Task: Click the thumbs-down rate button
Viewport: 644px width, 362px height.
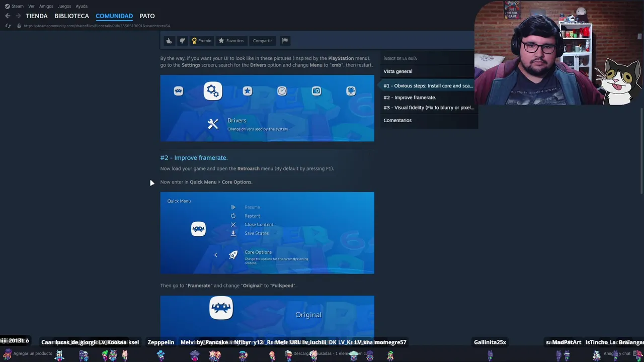Action: click(x=182, y=41)
